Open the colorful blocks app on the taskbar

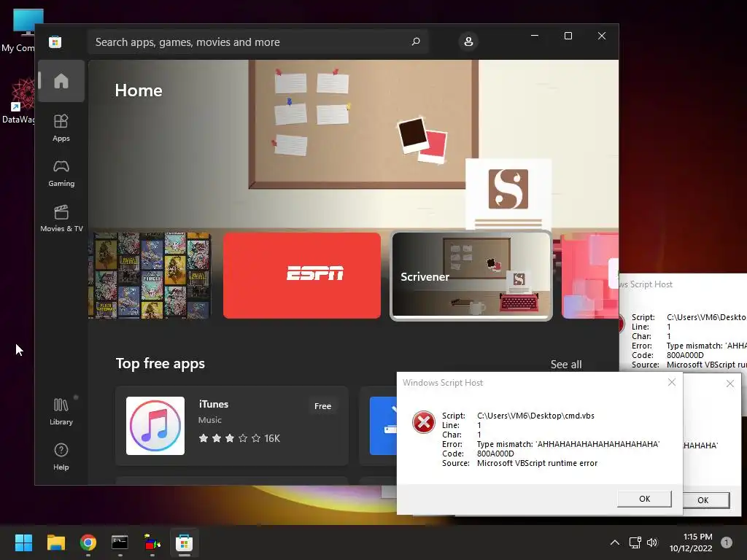[x=152, y=542]
